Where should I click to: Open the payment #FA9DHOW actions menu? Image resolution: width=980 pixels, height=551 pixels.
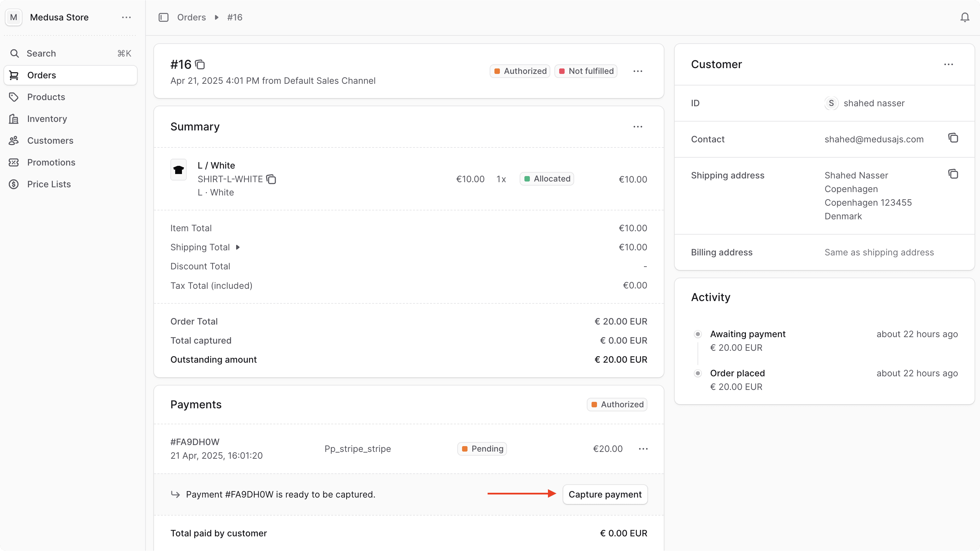(643, 449)
